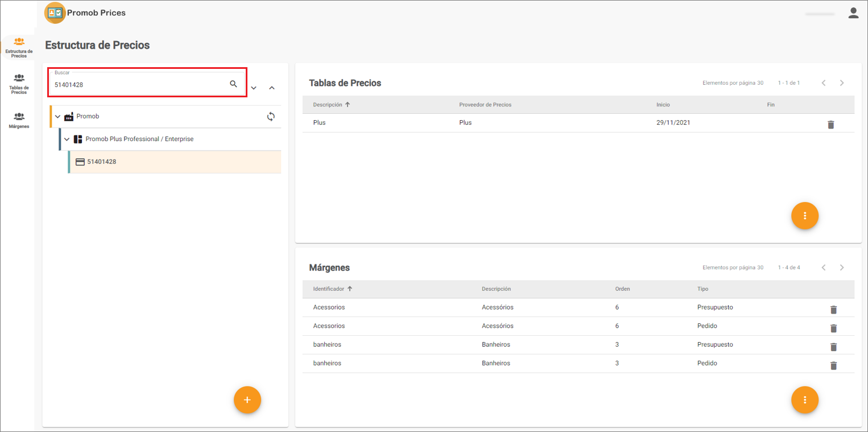Screen dimensions: 868x432
Task: Click the Fin column header
Action: click(x=771, y=105)
